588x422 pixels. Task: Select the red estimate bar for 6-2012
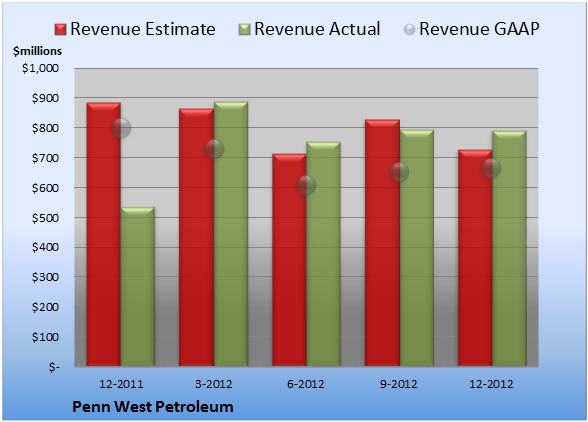pyautogui.click(x=289, y=260)
